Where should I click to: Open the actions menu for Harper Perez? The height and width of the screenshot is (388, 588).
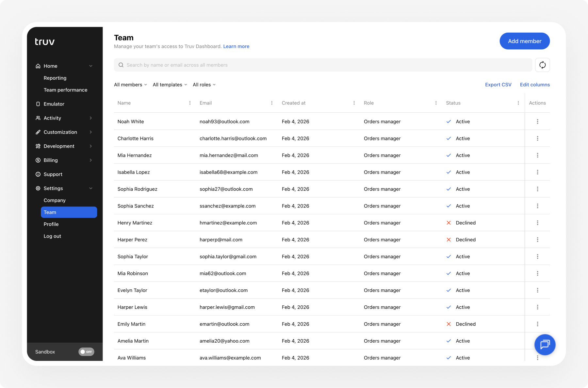tap(537, 239)
